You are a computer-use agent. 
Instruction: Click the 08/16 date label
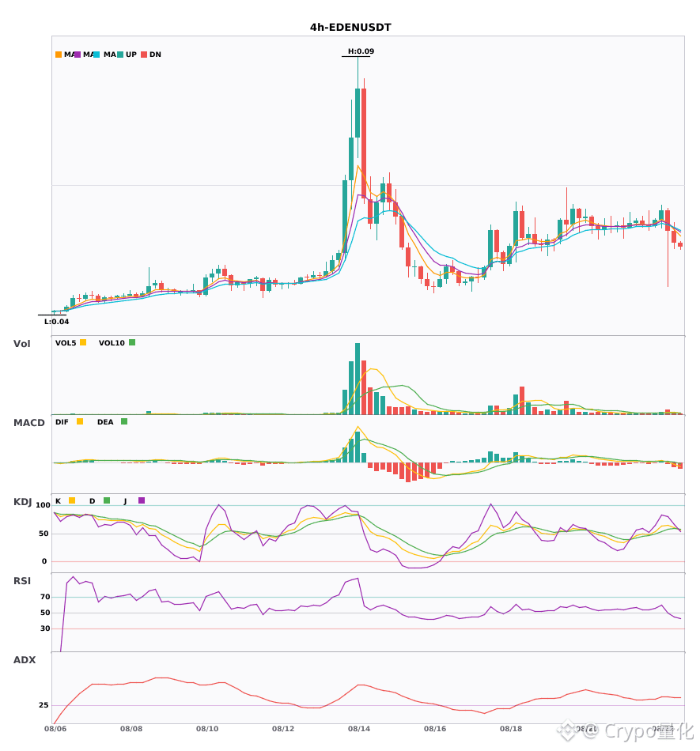pos(435,729)
